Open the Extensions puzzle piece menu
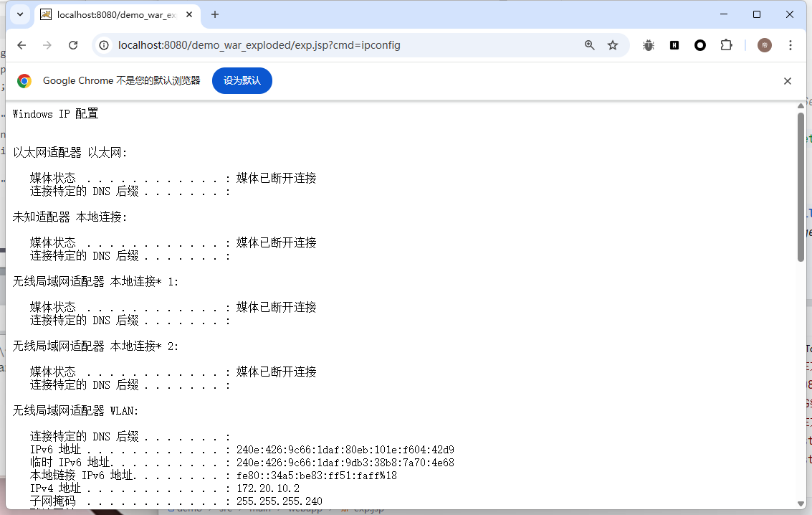Viewport: 812px width, 515px height. click(x=726, y=45)
